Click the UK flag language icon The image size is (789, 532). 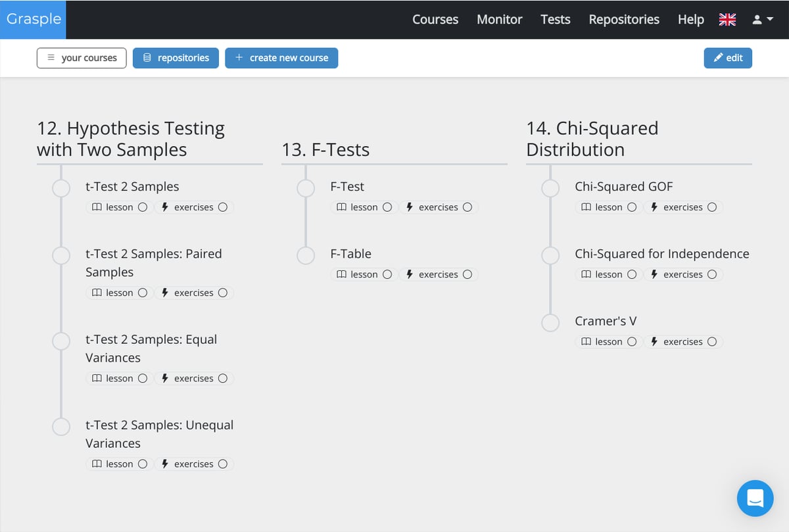point(727,20)
